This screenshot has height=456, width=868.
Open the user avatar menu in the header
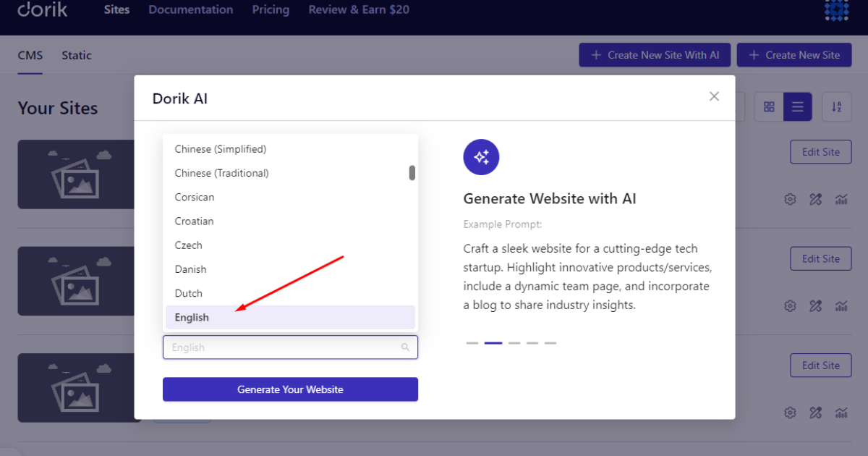click(837, 9)
